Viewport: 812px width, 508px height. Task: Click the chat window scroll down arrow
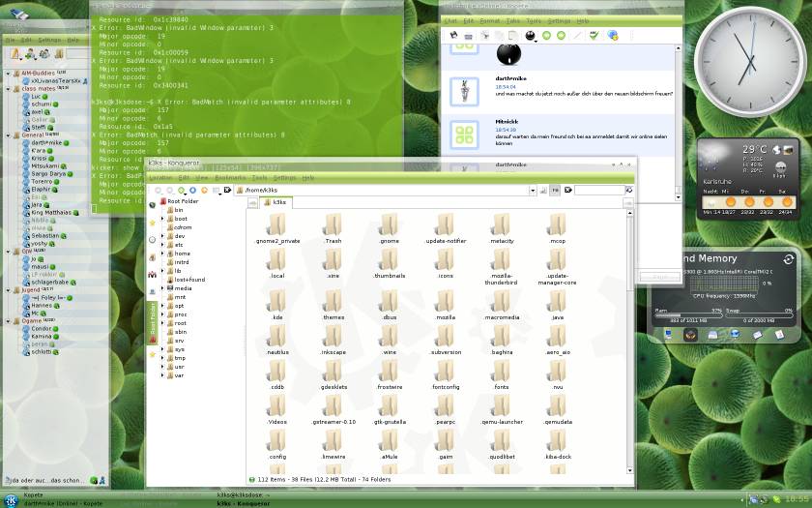[x=679, y=197]
